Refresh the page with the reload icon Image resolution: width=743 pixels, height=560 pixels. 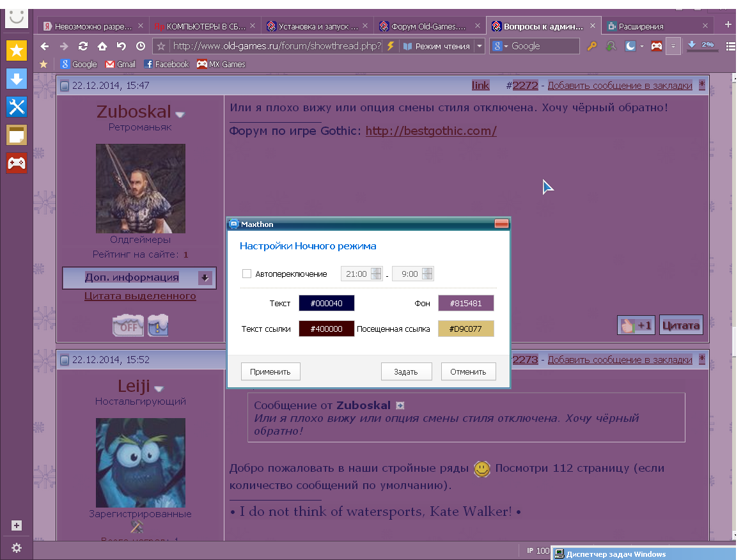tap(83, 46)
